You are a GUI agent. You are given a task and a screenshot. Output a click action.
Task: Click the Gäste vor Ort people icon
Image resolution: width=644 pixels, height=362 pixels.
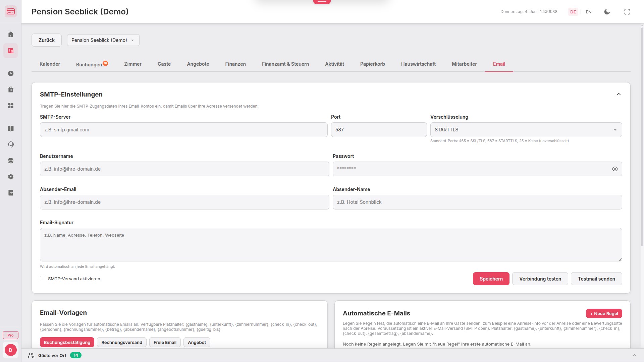pyautogui.click(x=31, y=355)
